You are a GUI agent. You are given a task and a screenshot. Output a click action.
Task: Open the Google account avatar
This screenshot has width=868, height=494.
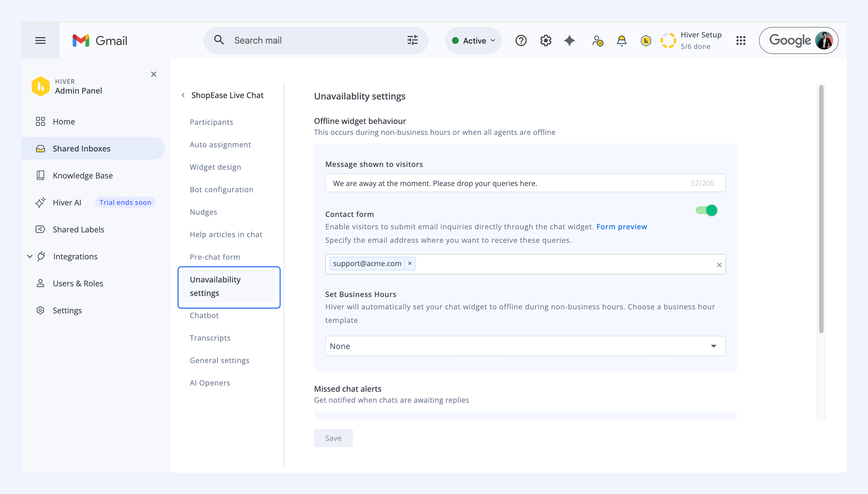point(824,40)
